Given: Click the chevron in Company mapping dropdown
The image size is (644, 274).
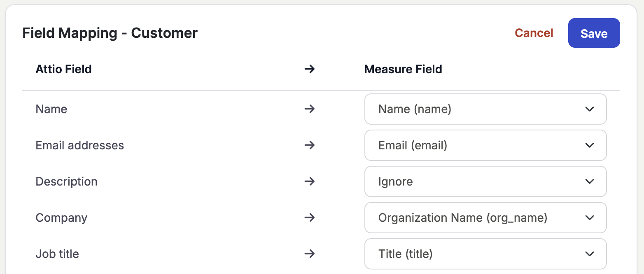Looking at the screenshot, I should point(589,218).
